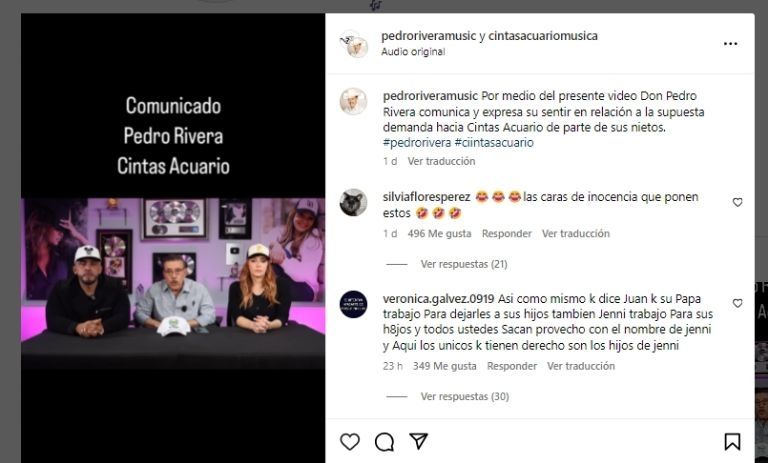Share the post via paper plane icon
The width and height of the screenshot is (768, 463).
click(419, 441)
